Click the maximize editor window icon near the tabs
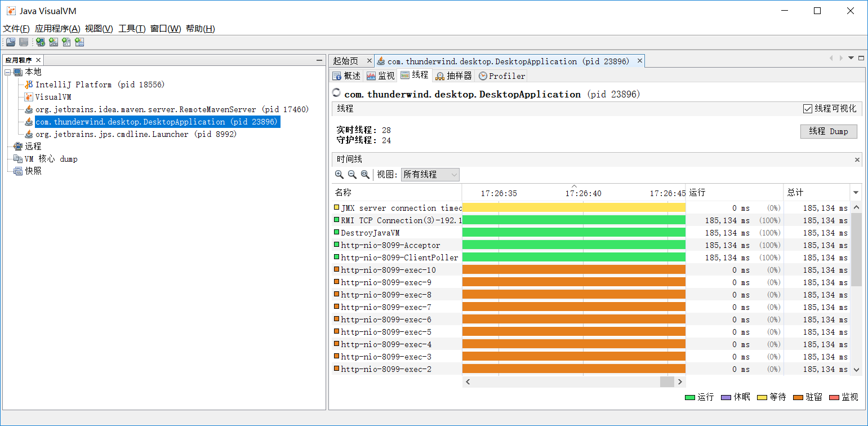868x426 pixels. click(x=861, y=57)
